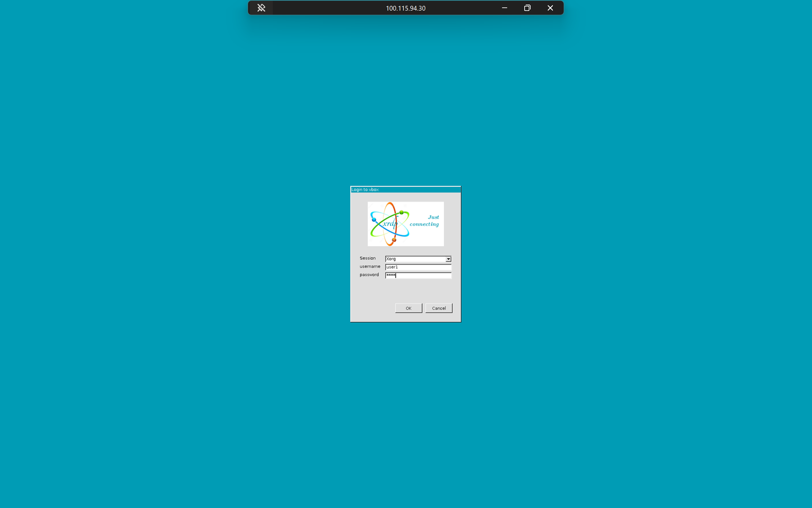Screen dimensions: 812x508
Task: Click the restore window icon in the toolbar
Action: point(527,8)
